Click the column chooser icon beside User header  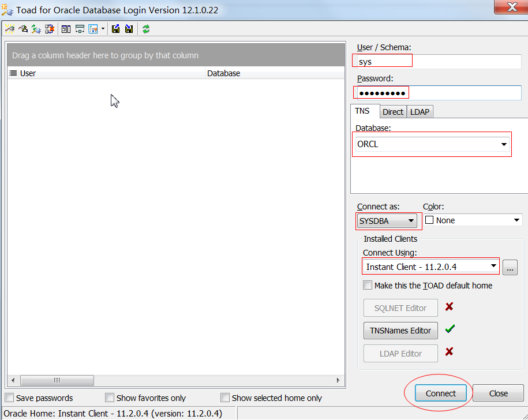[13, 73]
